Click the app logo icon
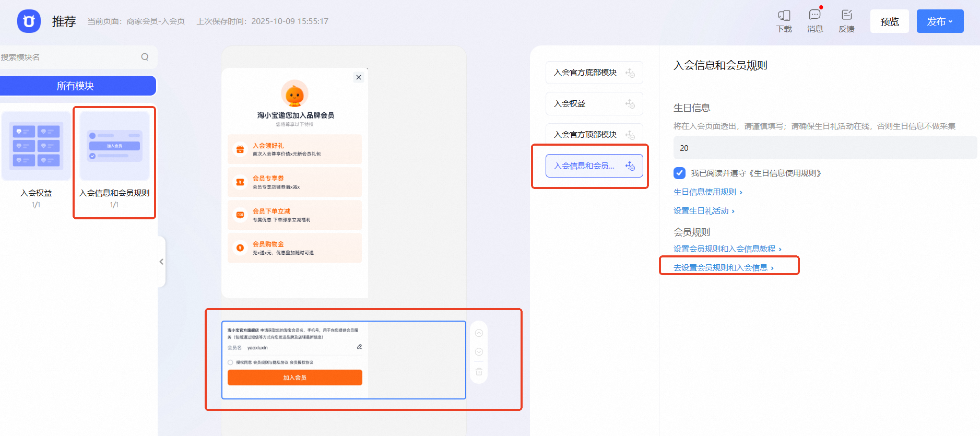The width and height of the screenshot is (980, 436). click(x=29, y=21)
